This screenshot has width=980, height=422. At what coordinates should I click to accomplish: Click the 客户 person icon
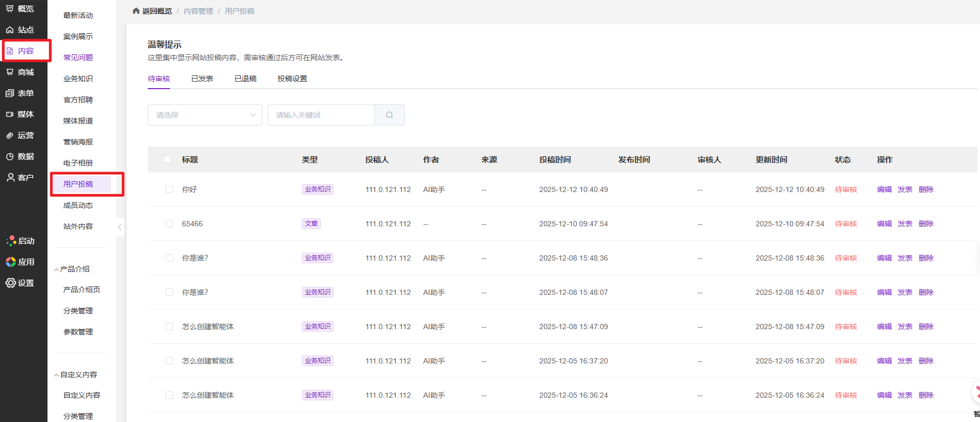pyautogui.click(x=10, y=178)
